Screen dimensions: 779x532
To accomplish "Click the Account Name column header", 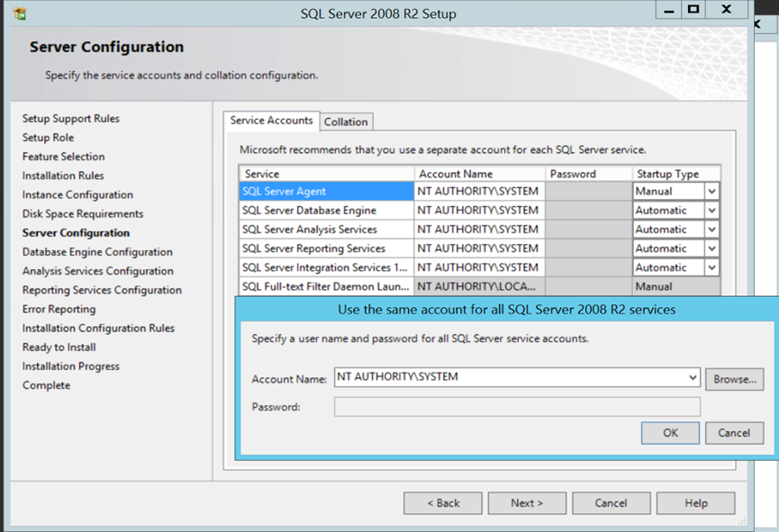I will [479, 174].
